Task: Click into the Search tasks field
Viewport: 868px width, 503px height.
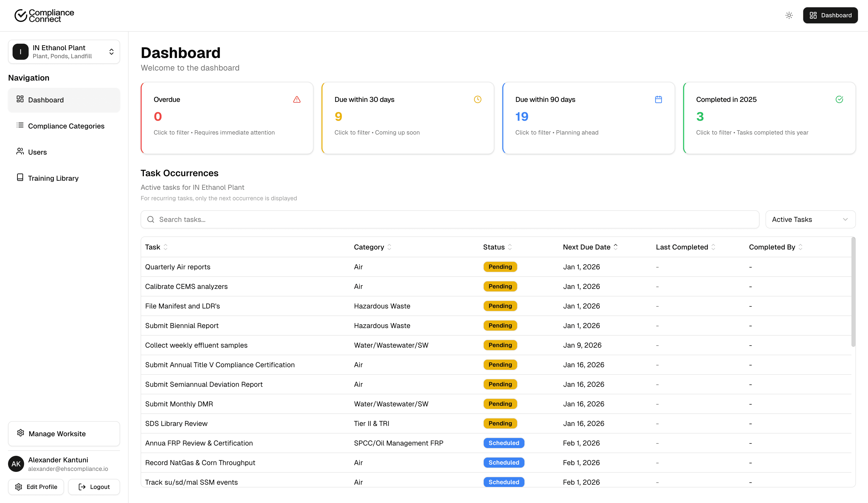Action: point(450,219)
